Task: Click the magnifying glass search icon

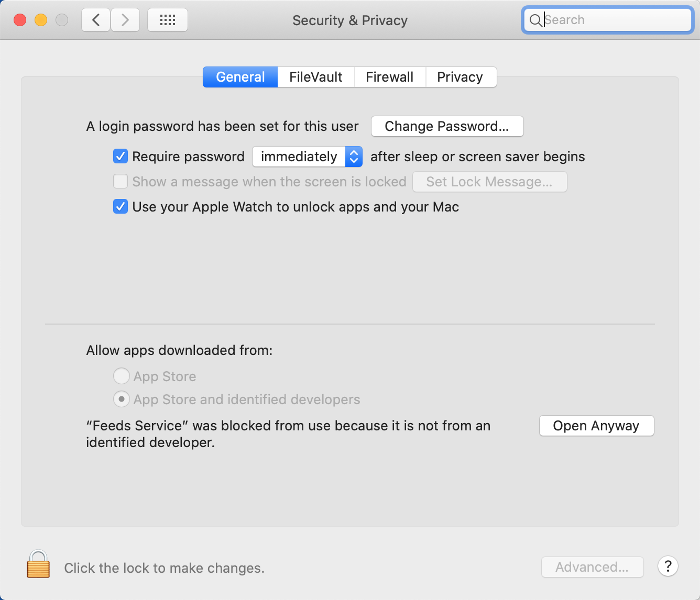Action: (535, 20)
